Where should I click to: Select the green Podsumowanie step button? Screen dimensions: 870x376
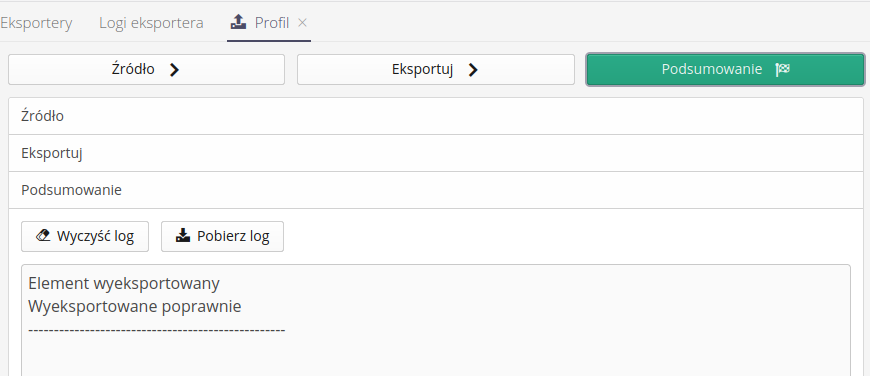point(725,69)
